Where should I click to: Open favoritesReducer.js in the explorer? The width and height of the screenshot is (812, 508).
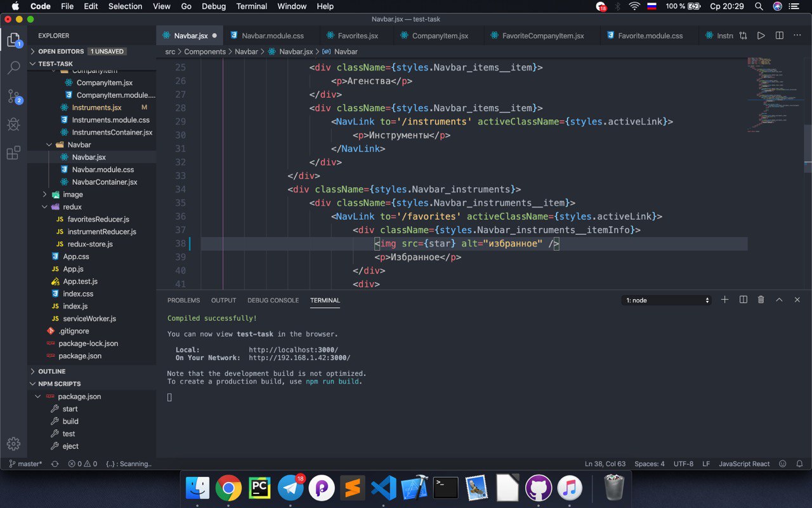tap(98, 219)
